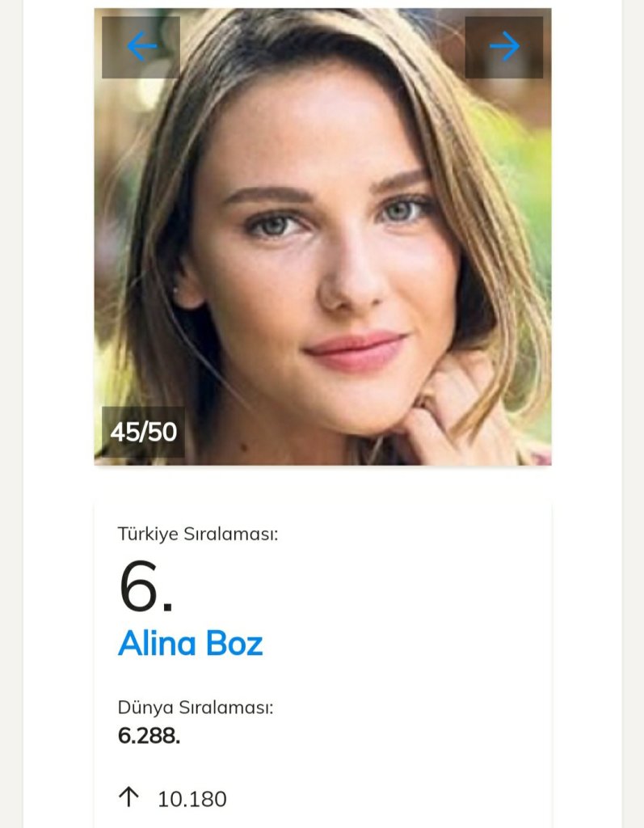Viewport: 644px width, 828px height.
Task: Go to previous photo with left arrow
Action: 141,47
